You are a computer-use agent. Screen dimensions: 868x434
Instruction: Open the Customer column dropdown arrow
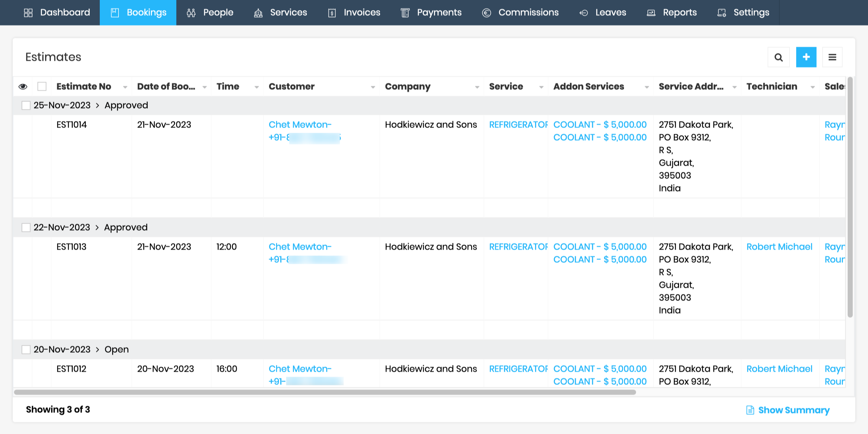(373, 87)
